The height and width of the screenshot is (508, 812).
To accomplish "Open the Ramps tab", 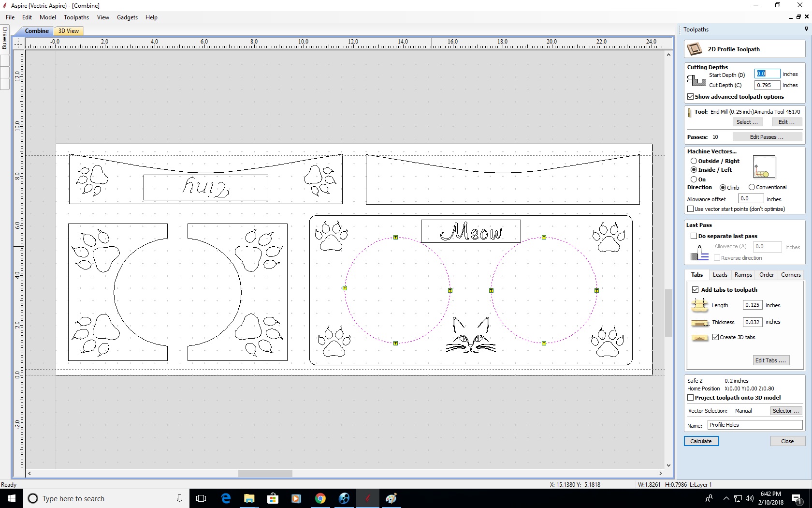I will pyautogui.click(x=743, y=275).
